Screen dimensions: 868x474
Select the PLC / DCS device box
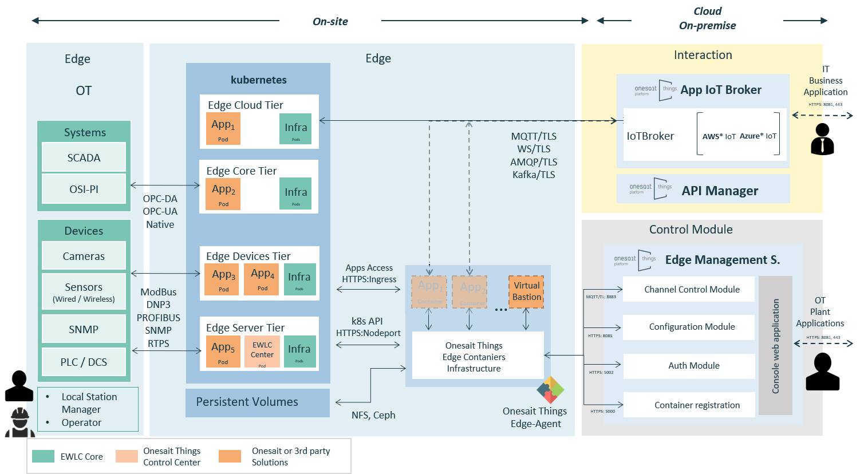pyautogui.click(x=84, y=362)
